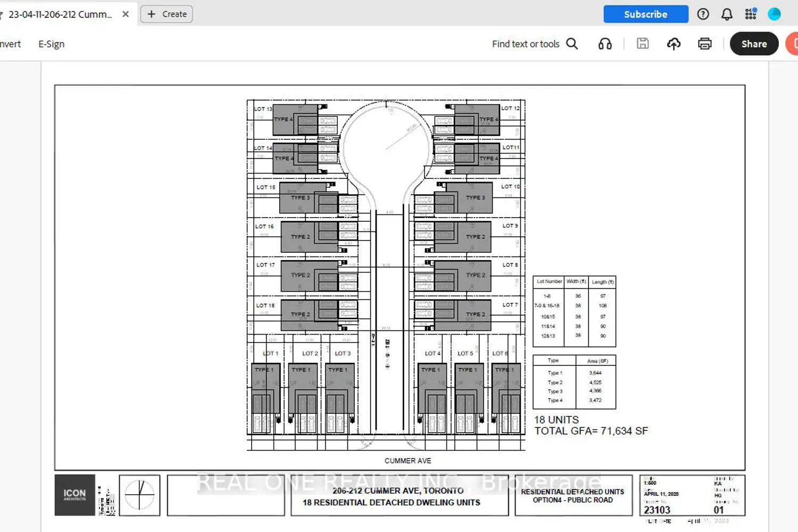Open the Help question mark icon
This screenshot has height=532, width=798.
click(x=703, y=14)
